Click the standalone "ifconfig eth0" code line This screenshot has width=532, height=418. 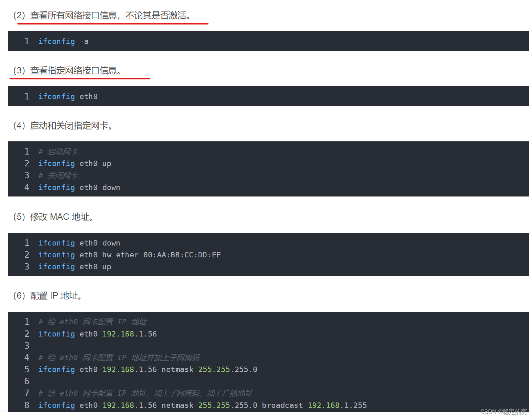pos(68,96)
